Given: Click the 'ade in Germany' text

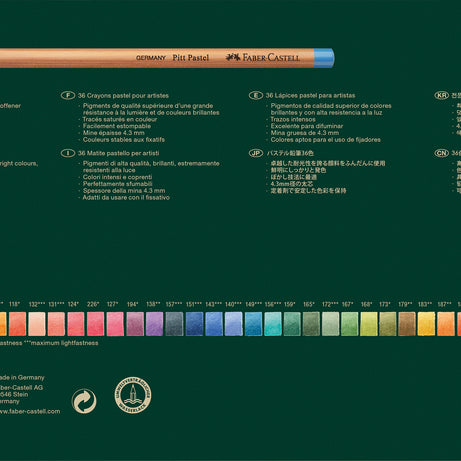Looking at the screenshot, I should [x=22, y=377].
